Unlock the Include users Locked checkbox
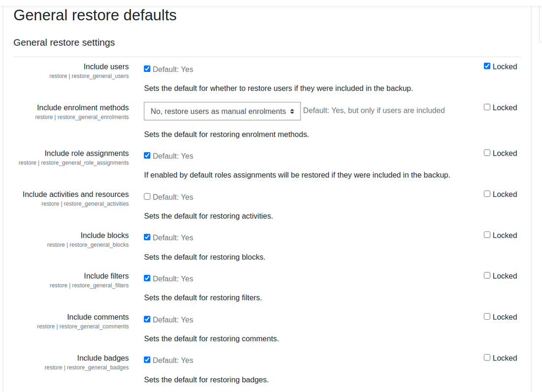 (487, 66)
